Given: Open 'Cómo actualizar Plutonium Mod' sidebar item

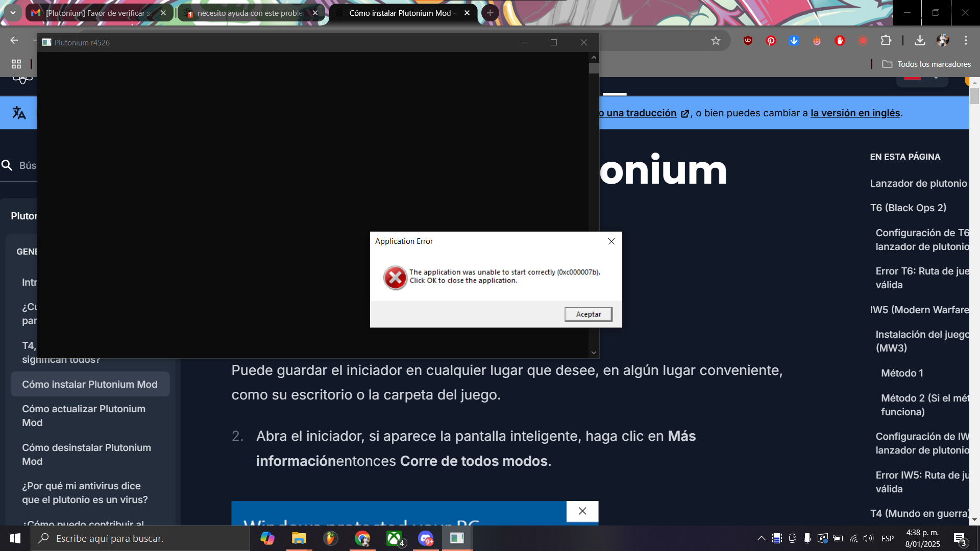Looking at the screenshot, I should pos(84,416).
